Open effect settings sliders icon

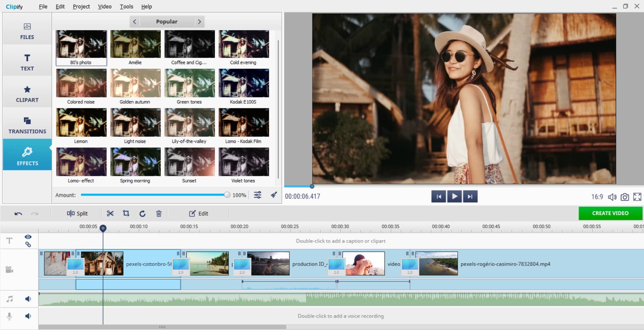(x=258, y=195)
